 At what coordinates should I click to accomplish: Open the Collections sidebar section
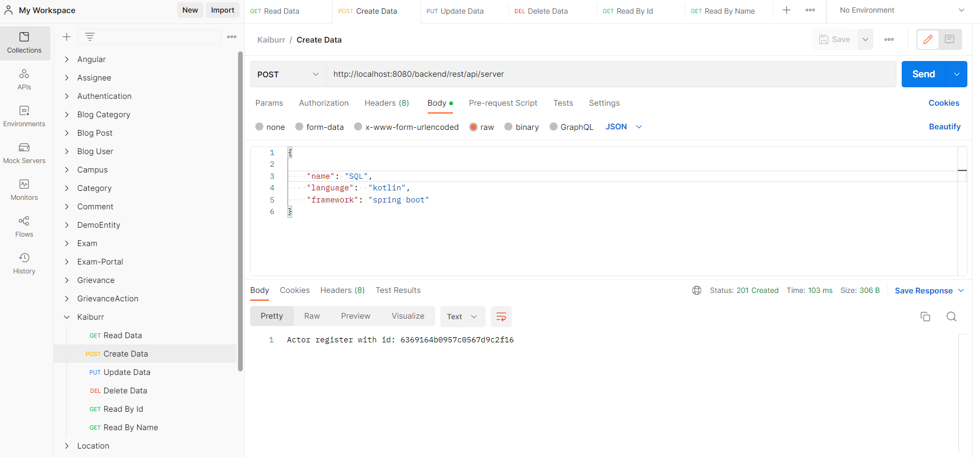24,43
